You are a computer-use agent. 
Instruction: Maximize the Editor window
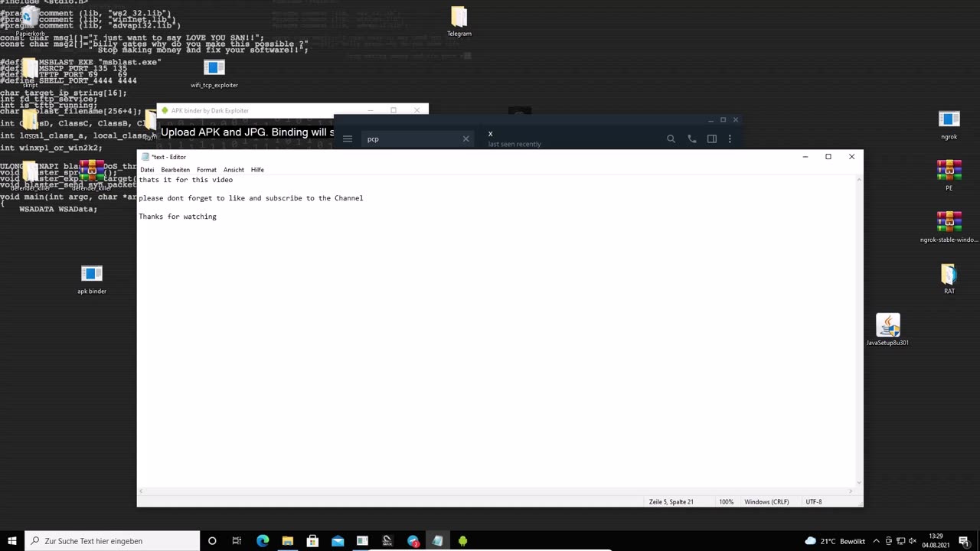[x=828, y=157]
